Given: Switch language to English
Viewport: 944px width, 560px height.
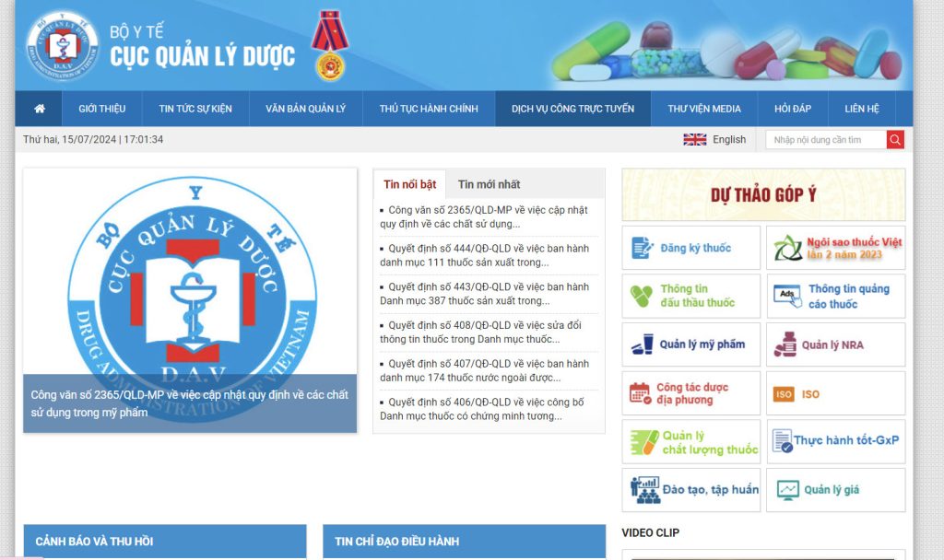Looking at the screenshot, I should [x=729, y=140].
